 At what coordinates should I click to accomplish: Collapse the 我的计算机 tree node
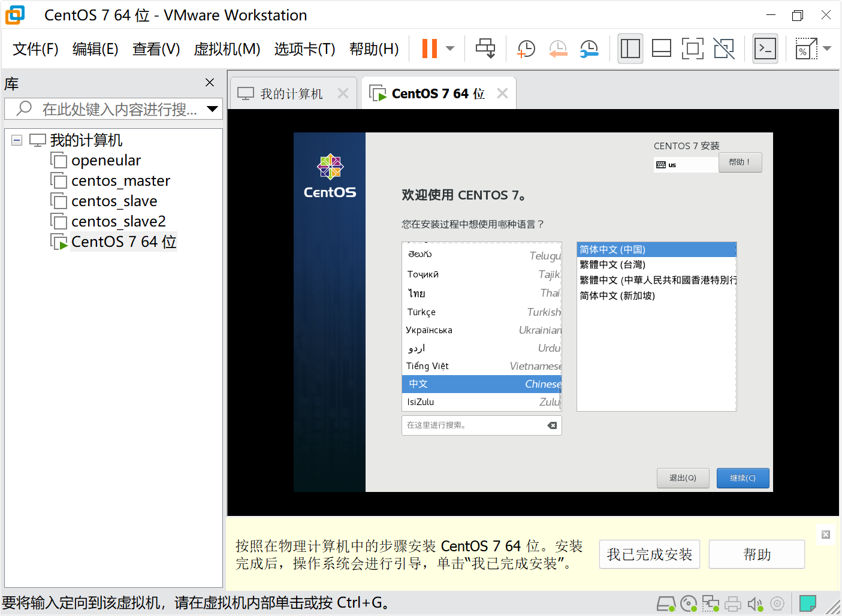click(17, 140)
